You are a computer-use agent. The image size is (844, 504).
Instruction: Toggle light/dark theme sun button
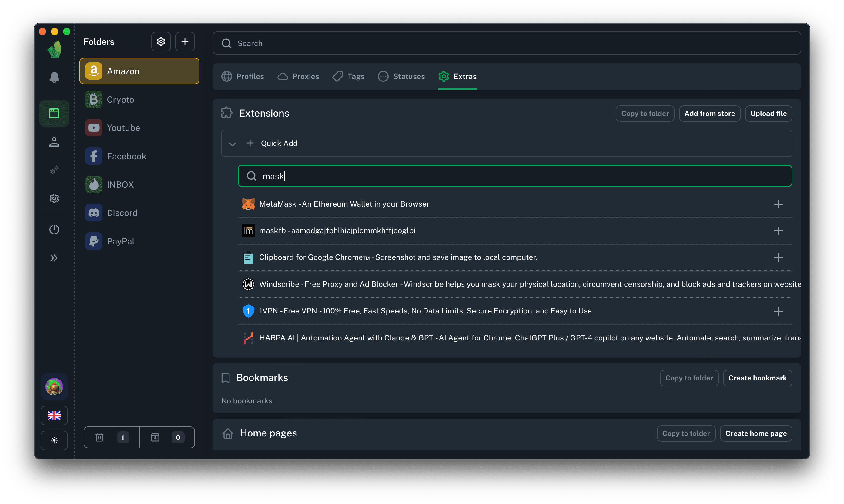point(54,440)
